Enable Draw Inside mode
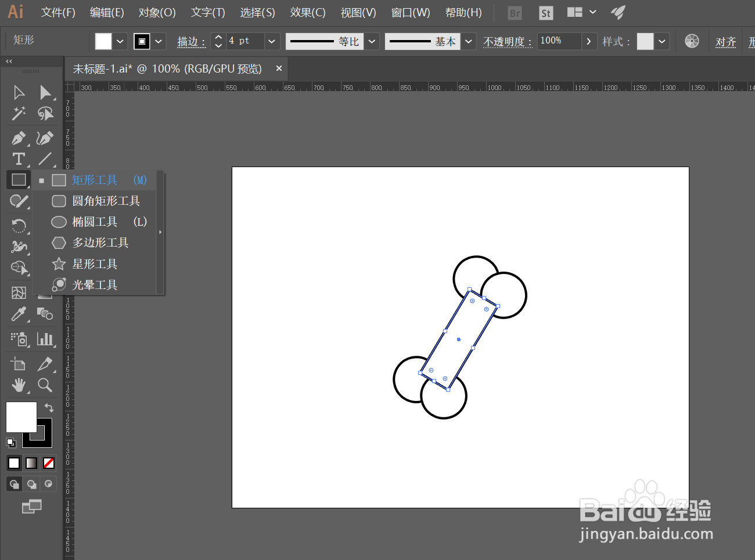Viewport: 755px width, 560px height. [x=49, y=483]
